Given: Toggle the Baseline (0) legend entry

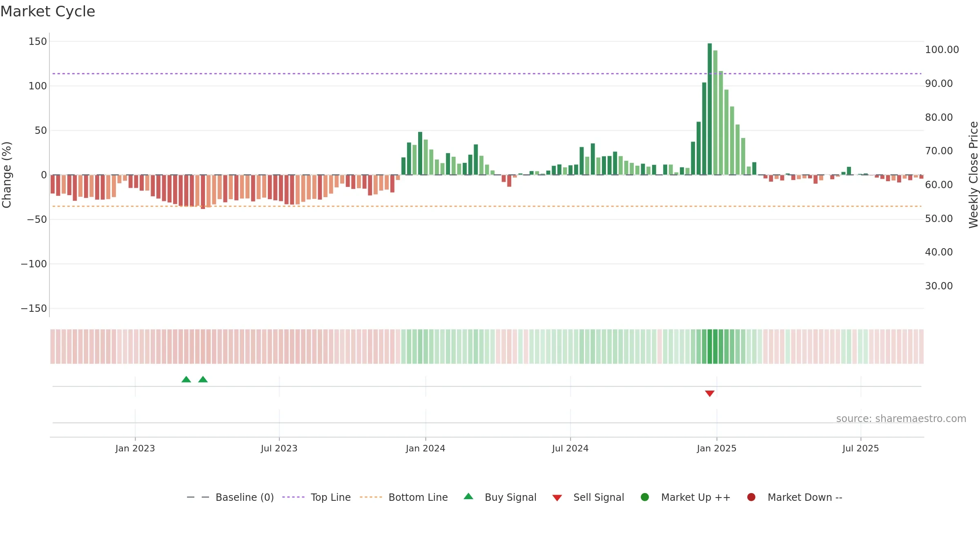Looking at the screenshot, I should [230, 497].
